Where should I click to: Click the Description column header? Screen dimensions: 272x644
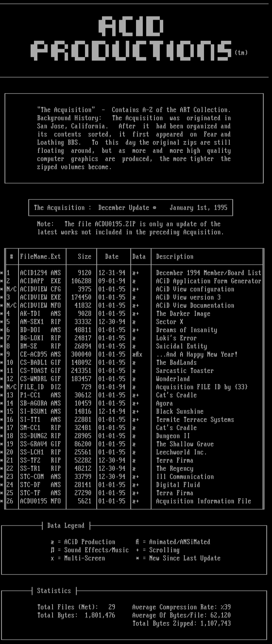[x=175, y=257]
